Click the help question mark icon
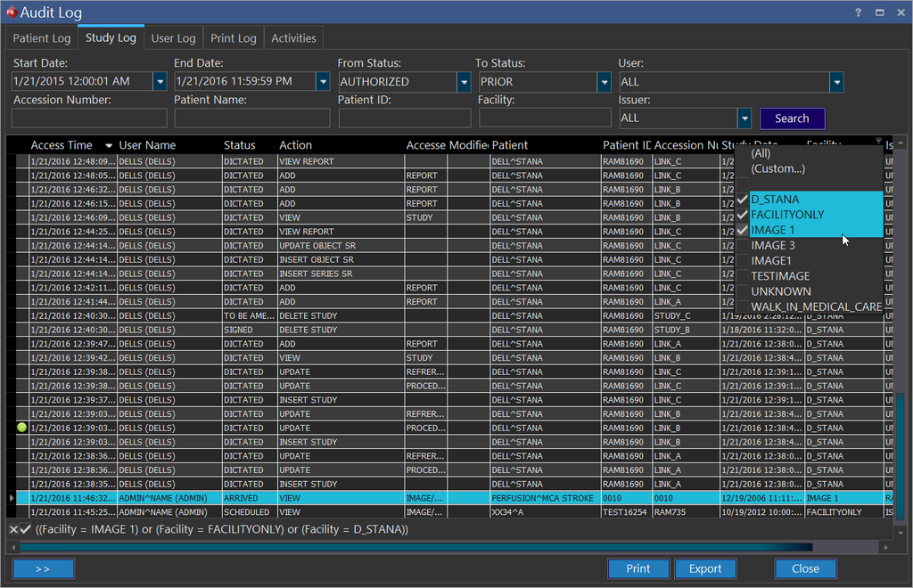Image resolution: width=913 pixels, height=588 pixels. click(858, 13)
